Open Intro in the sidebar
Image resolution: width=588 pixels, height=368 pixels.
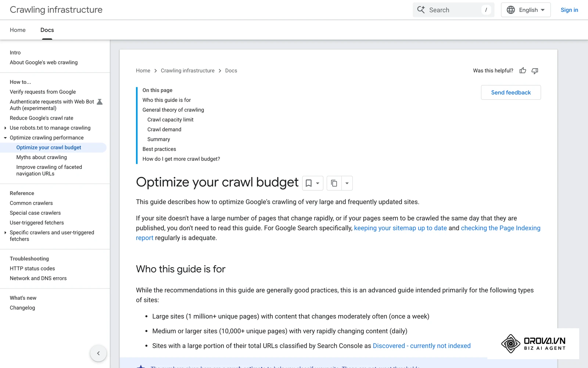(x=15, y=53)
